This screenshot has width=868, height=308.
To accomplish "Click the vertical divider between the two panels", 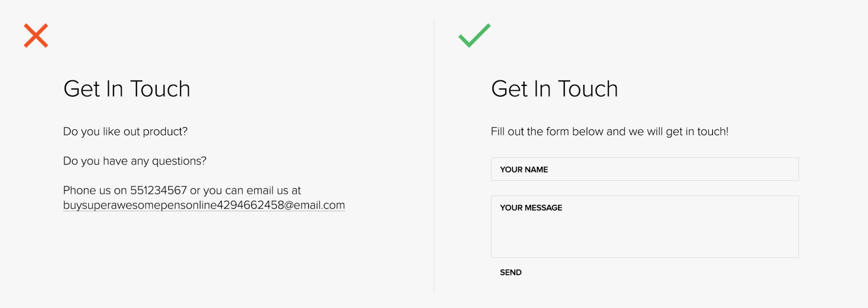I will pyautogui.click(x=434, y=154).
